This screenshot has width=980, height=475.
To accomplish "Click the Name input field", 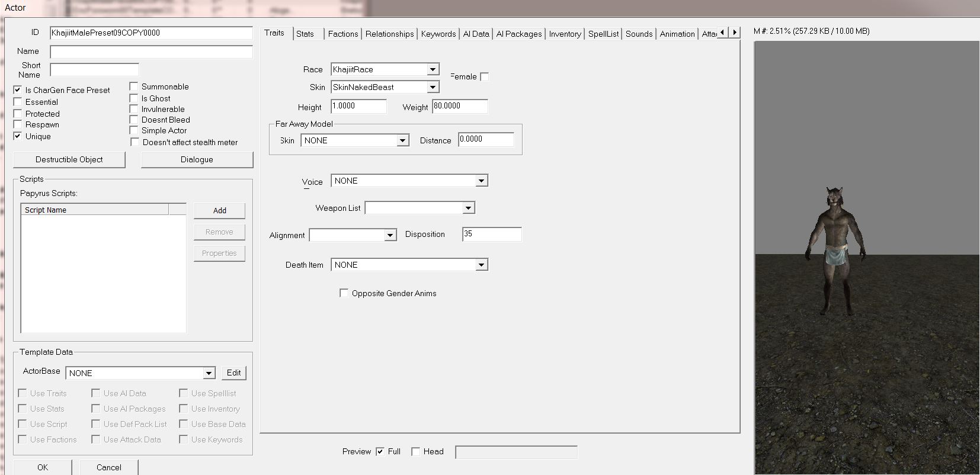I will click(x=151, y=52).
